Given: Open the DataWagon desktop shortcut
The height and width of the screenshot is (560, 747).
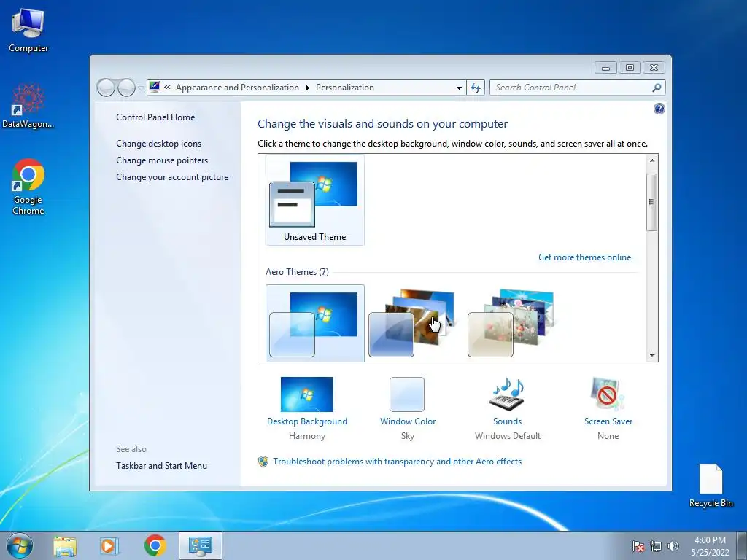Looking at the screenshot, I should pos(28,106).
